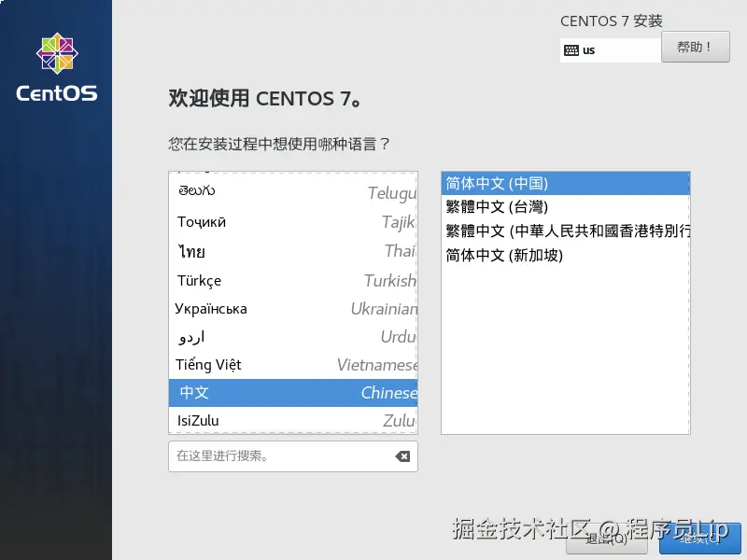Select the ไทย Thai language entry
Image resolution: width=747 pixels, height=560 pixels.
[x=280, y=251]
